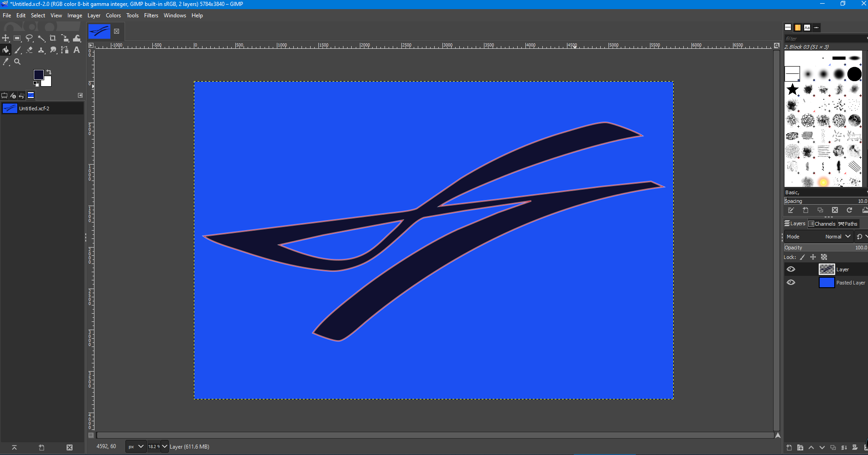Screen dimensions: 868x455
Task: Click the brush filter input field
Action: click(x=826, y=39)
